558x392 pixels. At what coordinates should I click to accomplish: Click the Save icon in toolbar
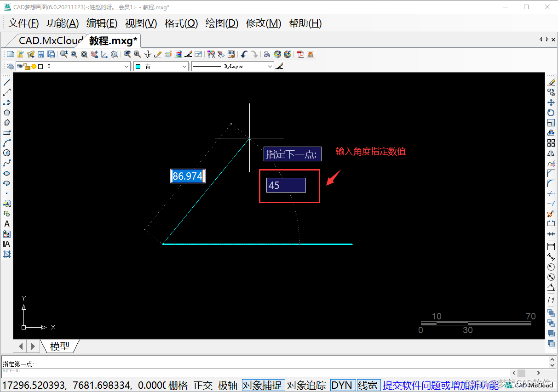click(41, 54)
